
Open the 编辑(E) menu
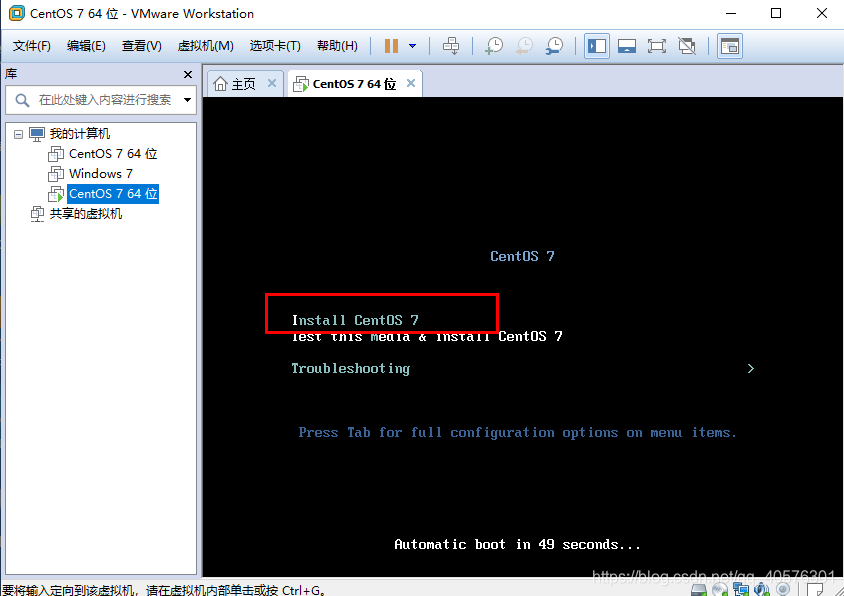(86, 46)
